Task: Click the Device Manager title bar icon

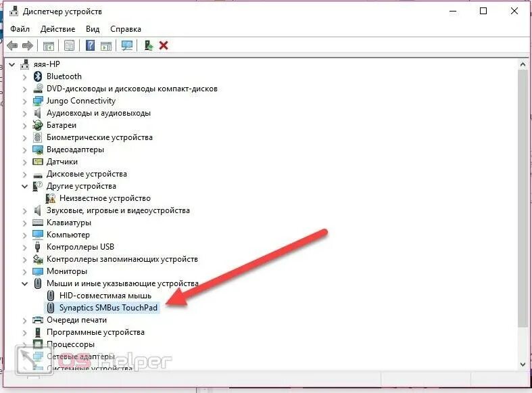Action: click(14, 11)
